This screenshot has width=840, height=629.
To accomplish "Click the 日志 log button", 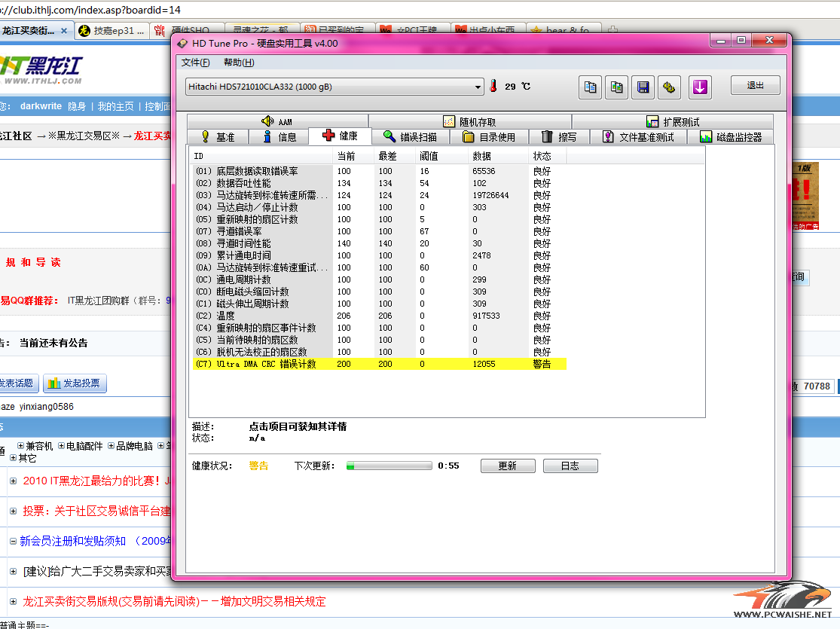I will 570,466.
